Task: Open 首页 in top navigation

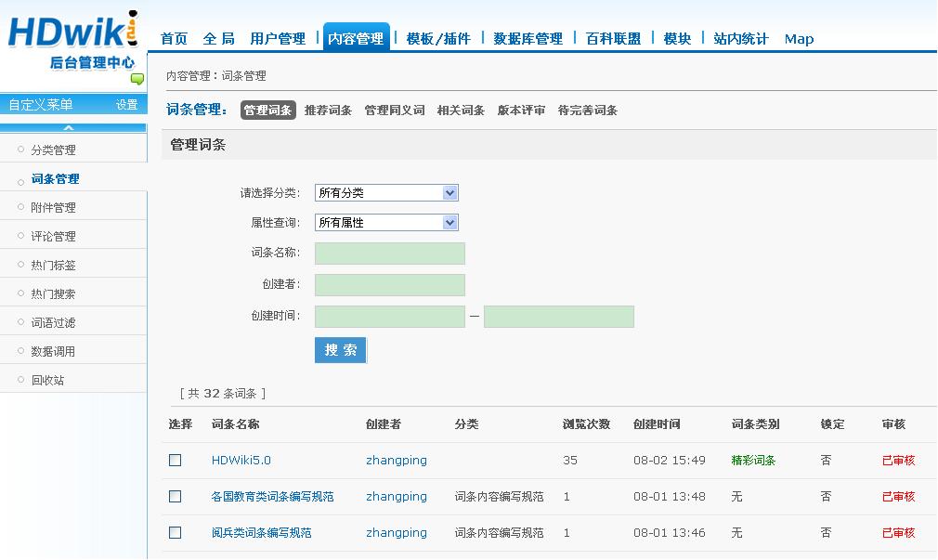Action: 174,39
